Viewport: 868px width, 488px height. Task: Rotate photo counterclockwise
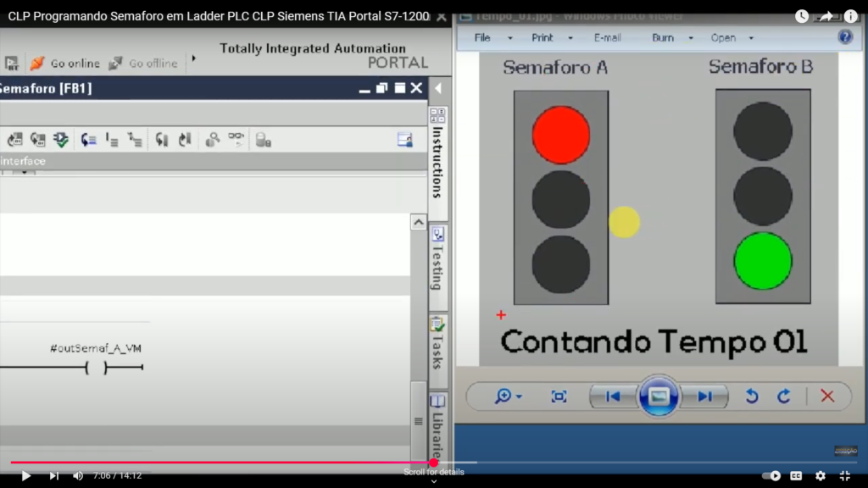coord(752,396)
